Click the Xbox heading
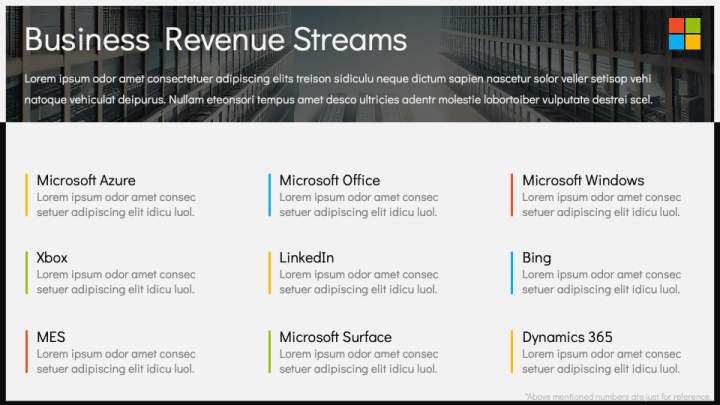The height and width of the screenshot is (405, 720). (52, 258)
